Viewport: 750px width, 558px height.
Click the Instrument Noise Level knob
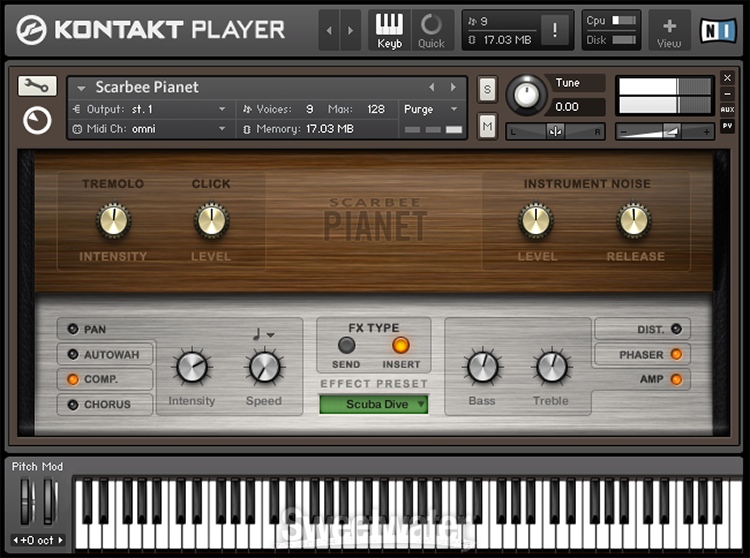tap(536, 220)
